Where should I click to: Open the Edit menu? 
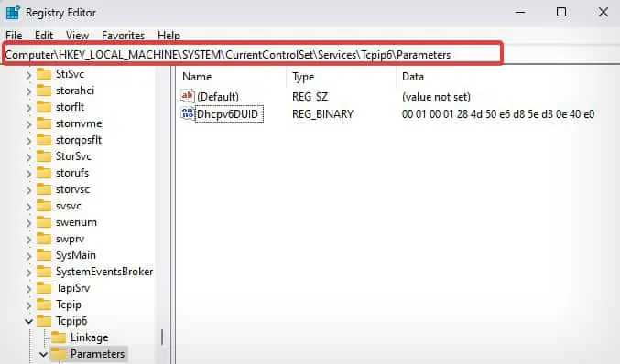click(44, 36)
